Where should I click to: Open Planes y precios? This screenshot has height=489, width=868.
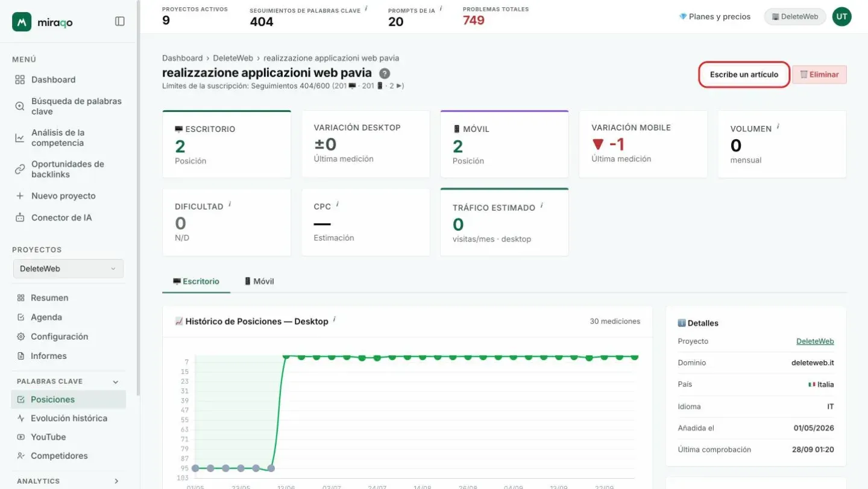[715, 17]
